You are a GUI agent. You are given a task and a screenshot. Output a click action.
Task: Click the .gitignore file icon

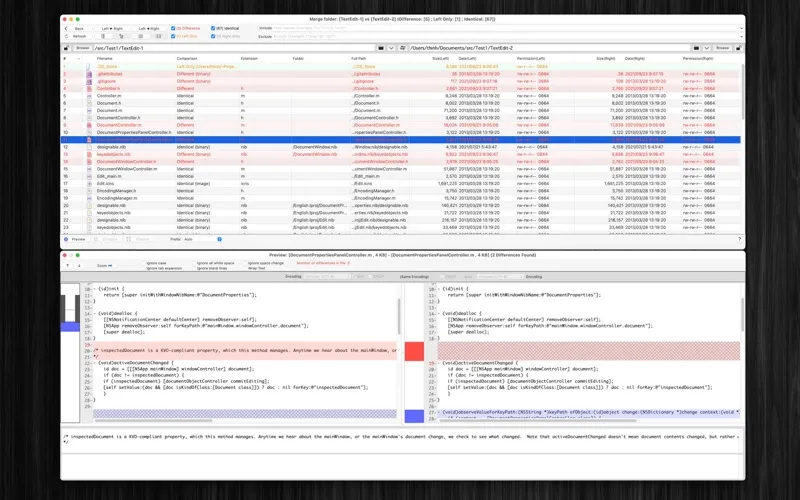[x=89, y=81]
